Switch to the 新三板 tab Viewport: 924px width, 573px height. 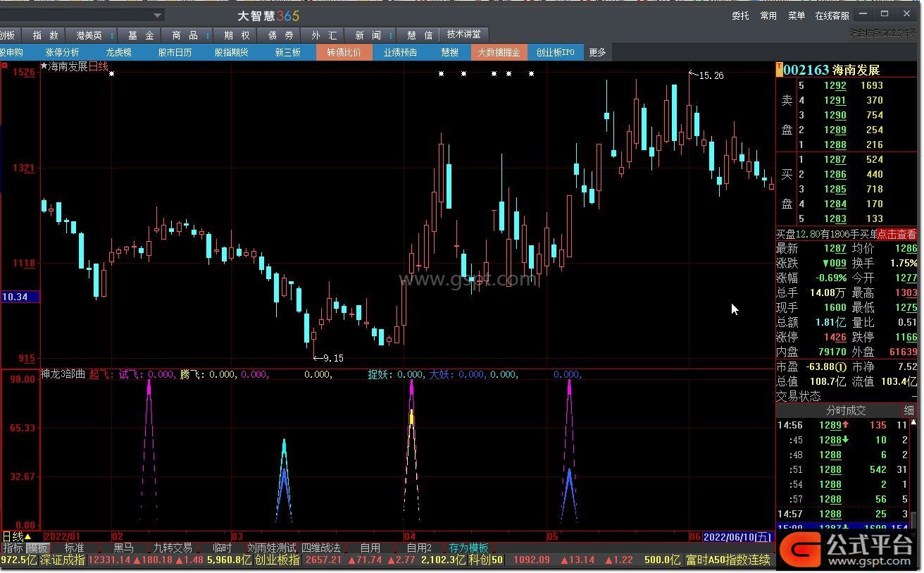coord(287,52)
